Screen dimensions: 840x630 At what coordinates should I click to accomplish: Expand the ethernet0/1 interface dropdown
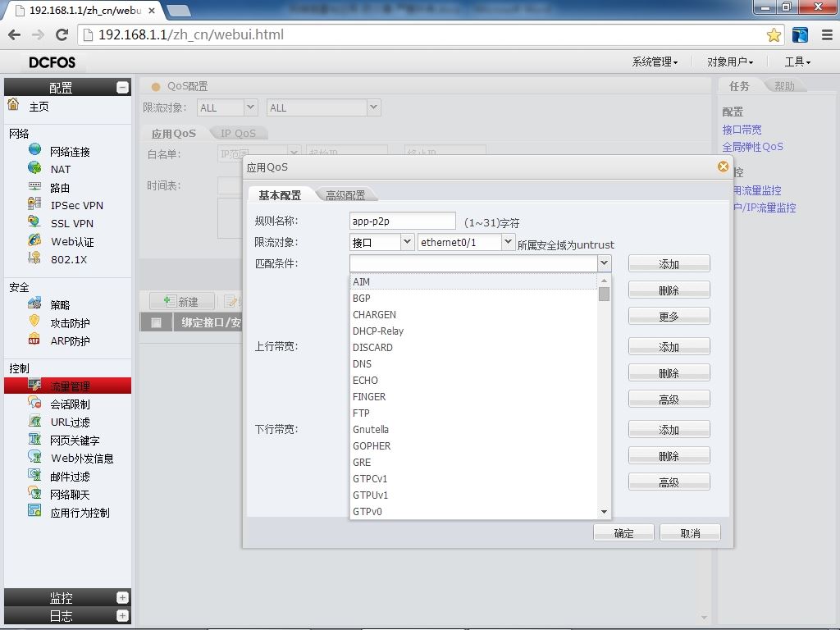[x=508, y=242]
